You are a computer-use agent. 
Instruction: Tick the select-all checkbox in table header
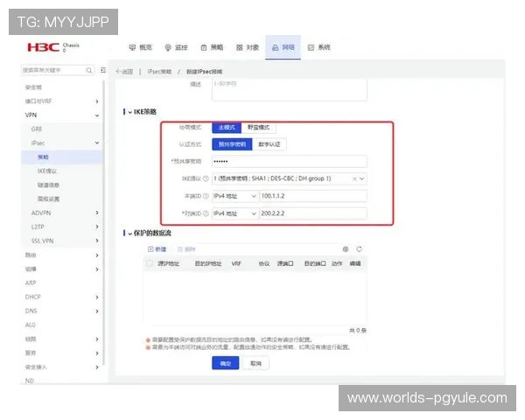coord(150,263)
